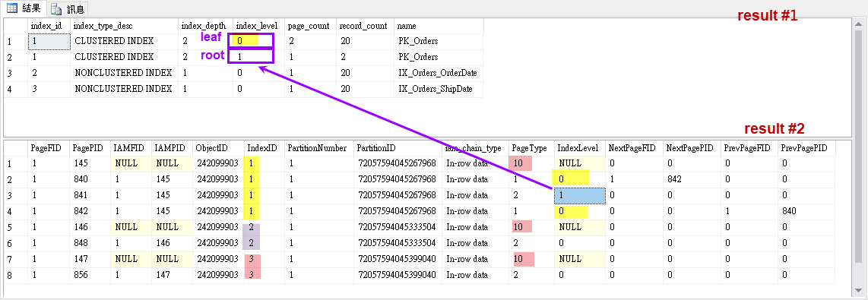Screen dimensions: 868x300
Task: Click ObjectID cell in PagePID 841 row
Action: 218,195
